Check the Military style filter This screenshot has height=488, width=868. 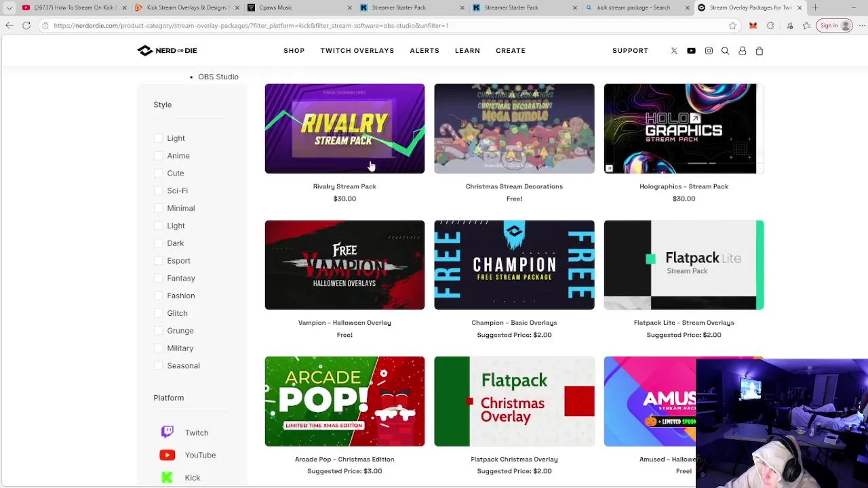(159, 348)
